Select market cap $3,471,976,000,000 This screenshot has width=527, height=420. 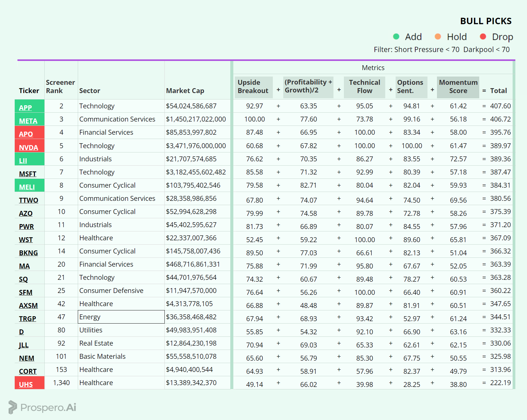click(x=196, y=146)
